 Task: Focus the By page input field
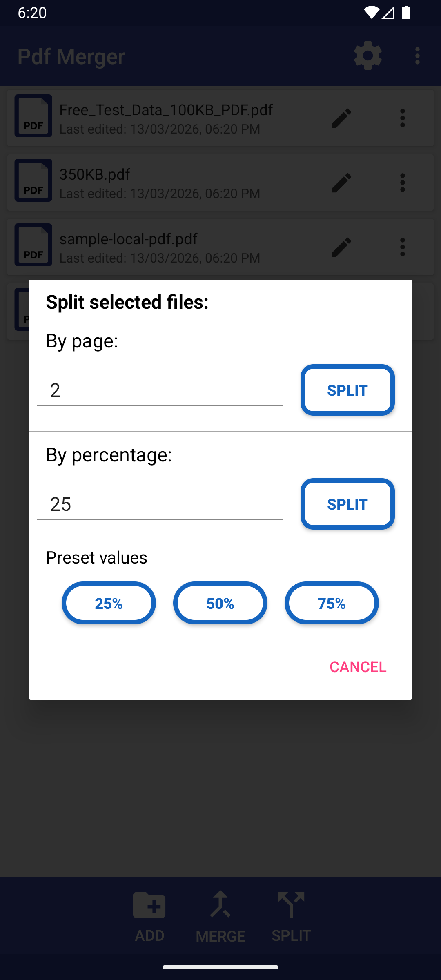click(160, 390)
